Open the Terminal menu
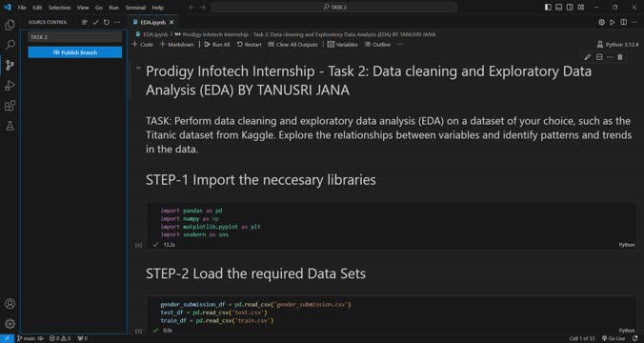 [x=135, y=8]
